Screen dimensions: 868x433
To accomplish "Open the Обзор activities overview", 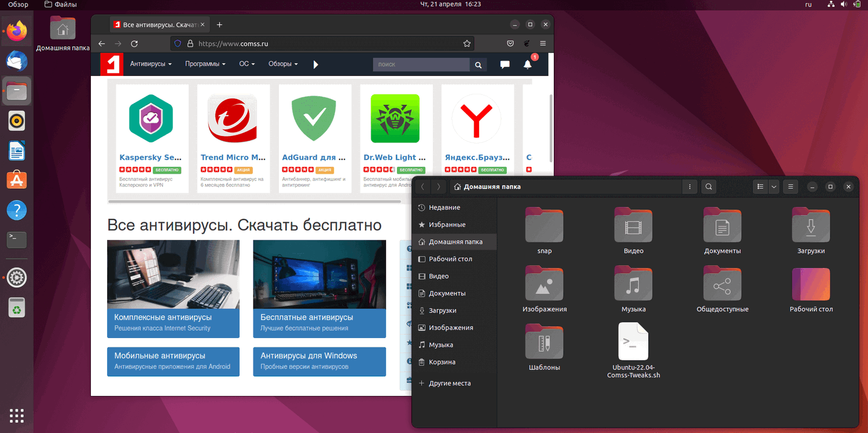I will click(18, 4).
